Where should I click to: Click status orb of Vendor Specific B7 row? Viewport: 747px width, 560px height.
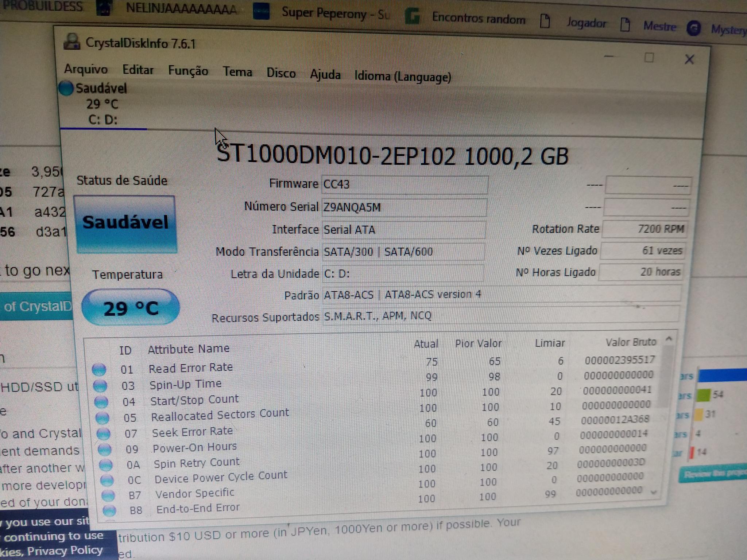108,495
